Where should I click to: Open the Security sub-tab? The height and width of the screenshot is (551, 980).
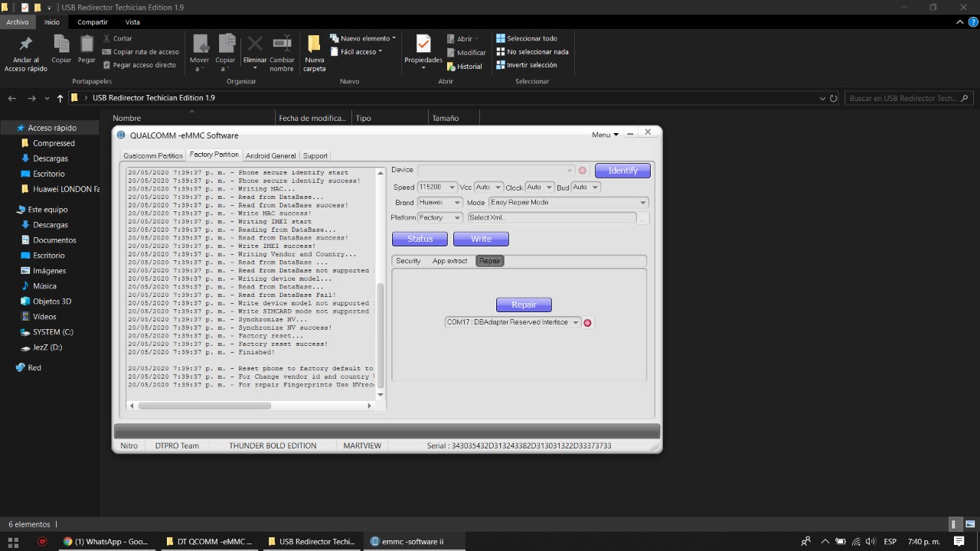(x=408, y=261)
